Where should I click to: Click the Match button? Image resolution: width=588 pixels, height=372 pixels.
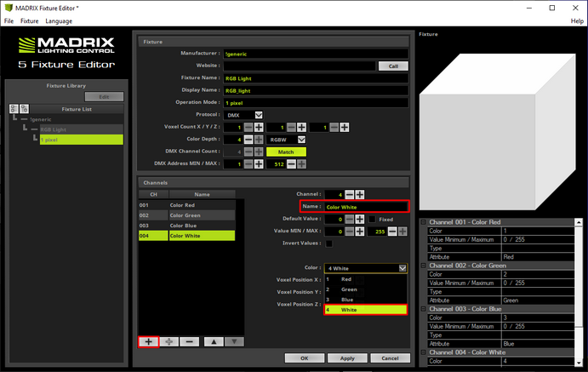(286, 152)
